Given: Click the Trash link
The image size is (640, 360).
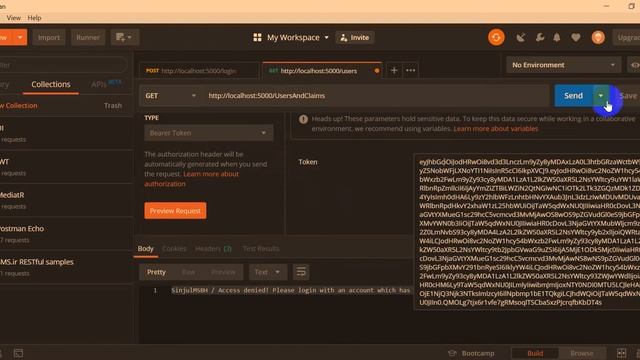Looking at the screenshot, I should pyautogui.click(x=113, y=106).
